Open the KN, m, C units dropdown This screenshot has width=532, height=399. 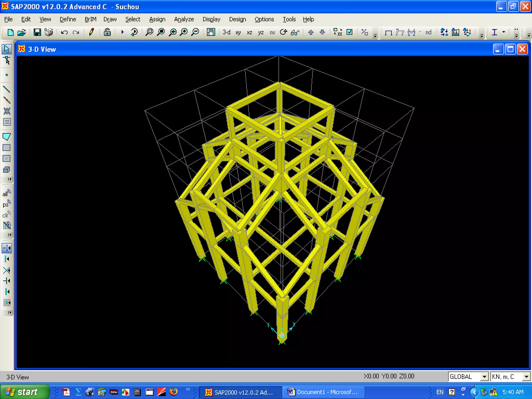(526, 377)
